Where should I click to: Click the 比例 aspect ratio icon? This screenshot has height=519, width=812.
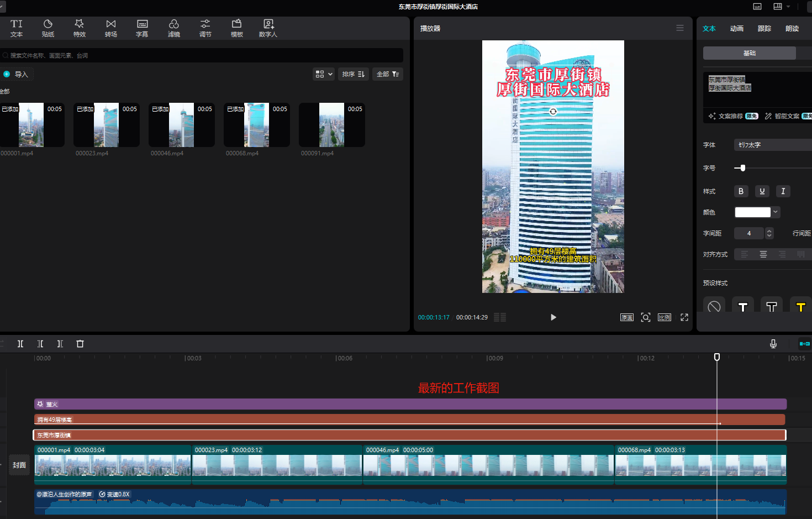(x=665, y=317)
